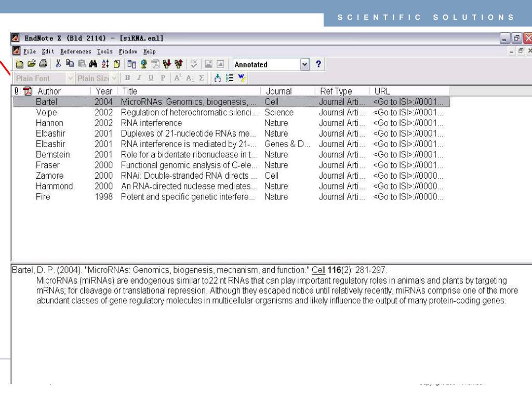
Task: Select the Hannon RNA interference title
Action: 151,123
